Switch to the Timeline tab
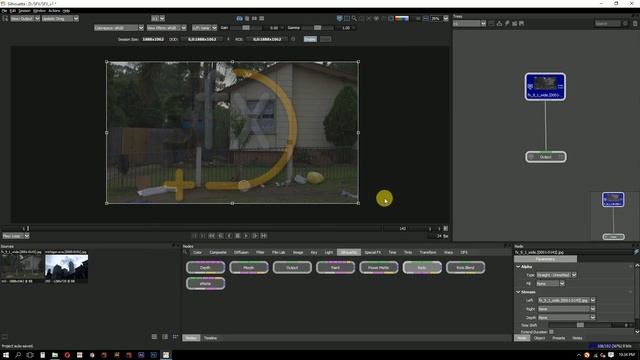This screenshot has width=640, height=360. (210, 338)
